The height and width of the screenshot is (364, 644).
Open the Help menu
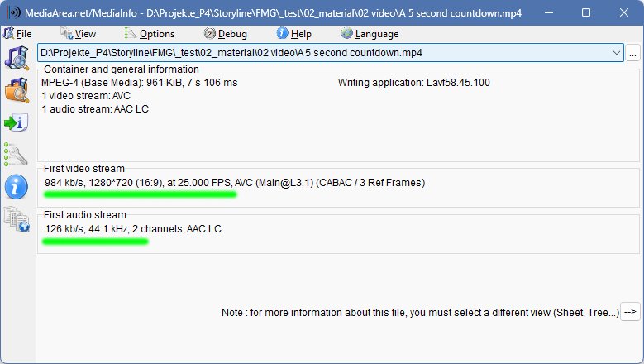pos(294,34)
